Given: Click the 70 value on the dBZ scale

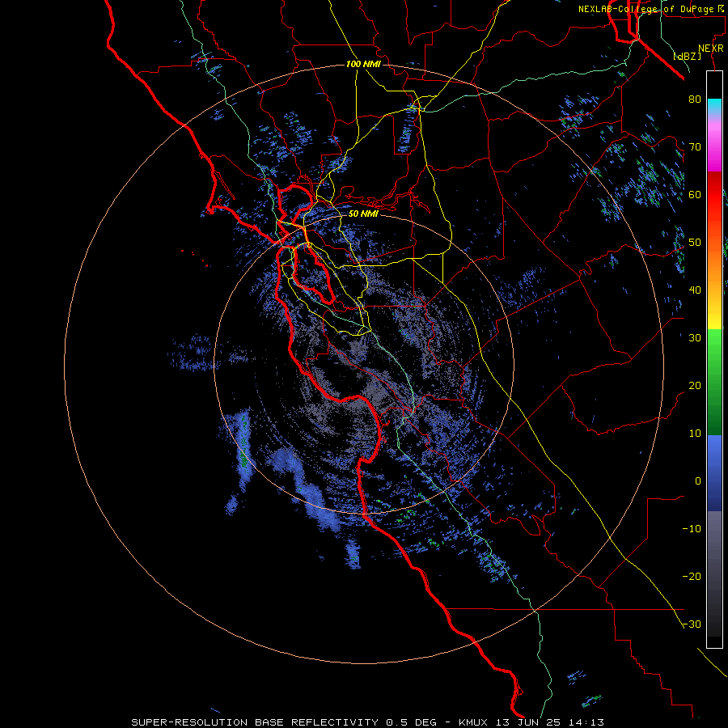Looking at the screenshot, I should point(695,147).
